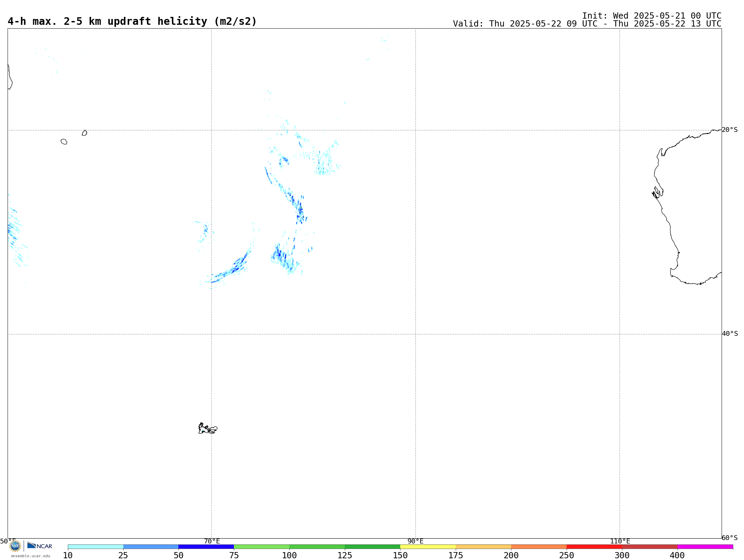Click the 110°E longitude label

620,541
